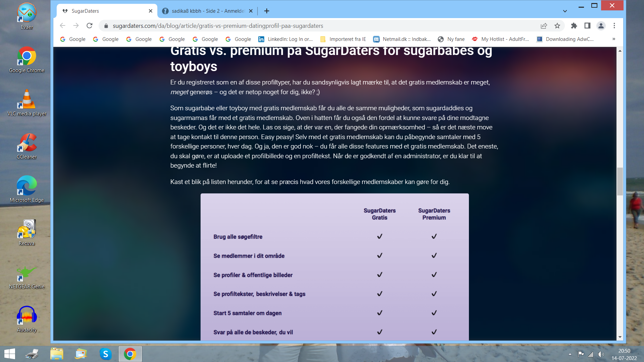Click the page scrollbar down arrow
This screenshot has width=644, height=362.
pyautogui.click(x=620, y=337)
